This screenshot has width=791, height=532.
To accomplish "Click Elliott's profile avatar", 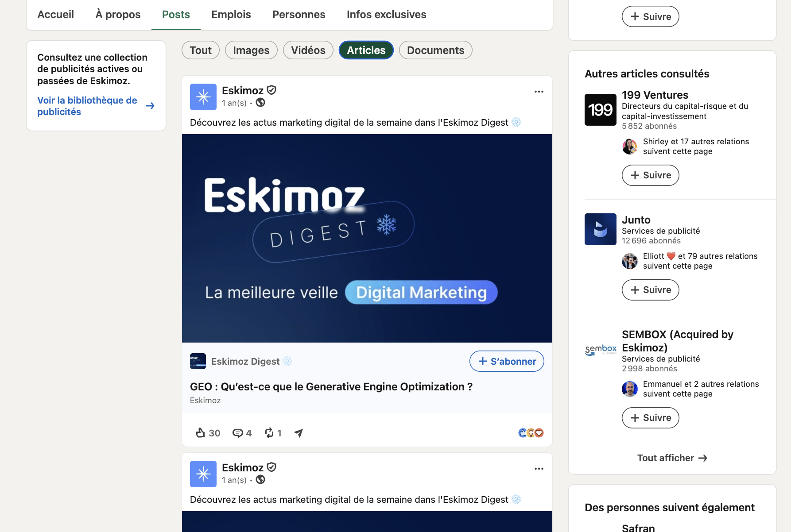I will (630, 261).
